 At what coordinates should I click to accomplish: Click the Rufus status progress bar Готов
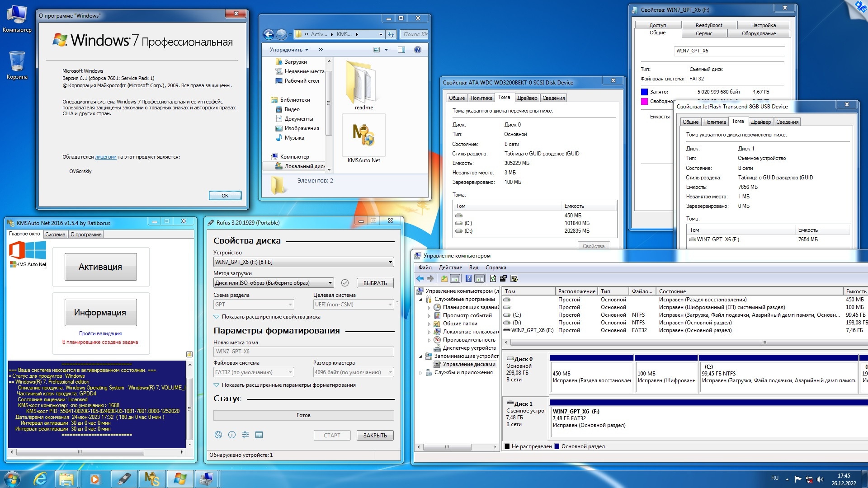coord(303,415)
